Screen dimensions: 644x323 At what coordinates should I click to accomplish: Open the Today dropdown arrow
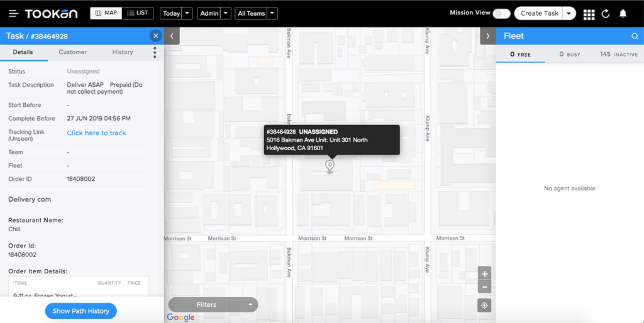click(x=187, y=14)
